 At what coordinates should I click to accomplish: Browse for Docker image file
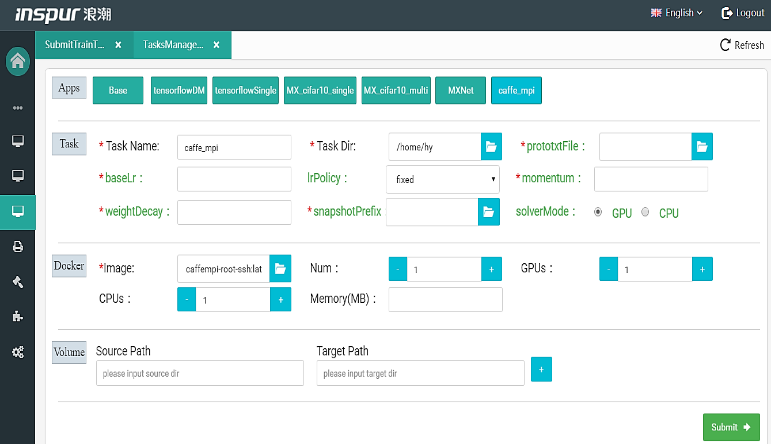point(280,268)
